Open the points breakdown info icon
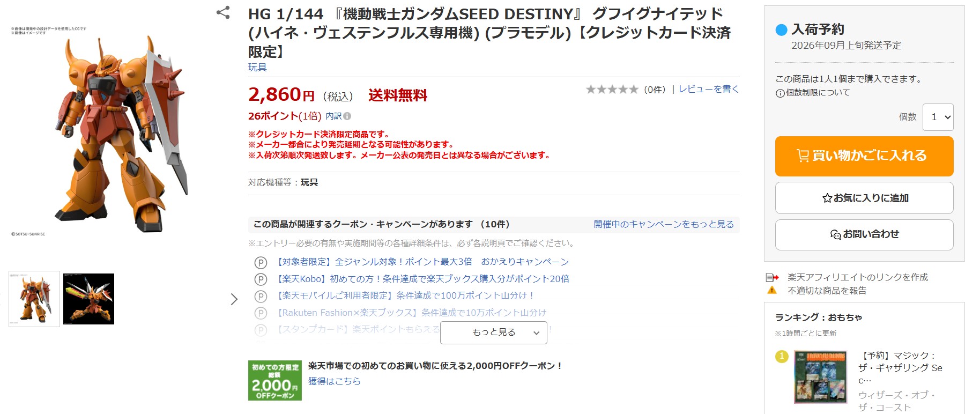The height and width of the screenshot is (414, 980). 347,116
